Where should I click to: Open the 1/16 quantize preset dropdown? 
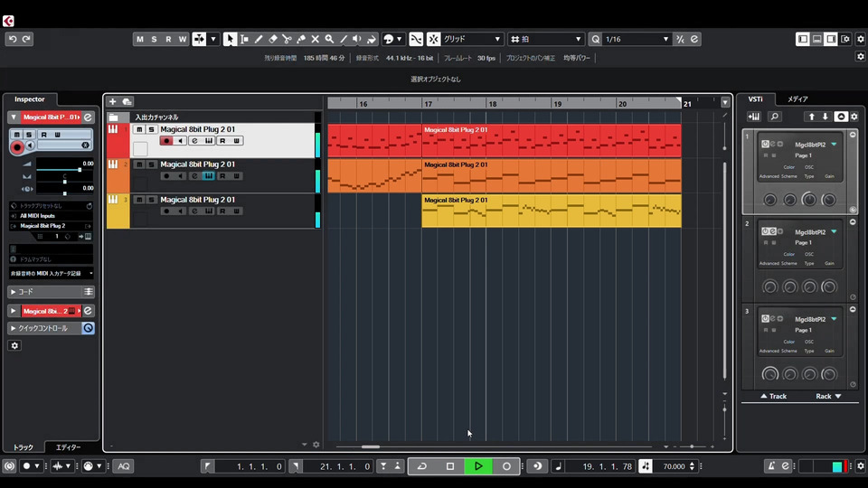(636, 39)
